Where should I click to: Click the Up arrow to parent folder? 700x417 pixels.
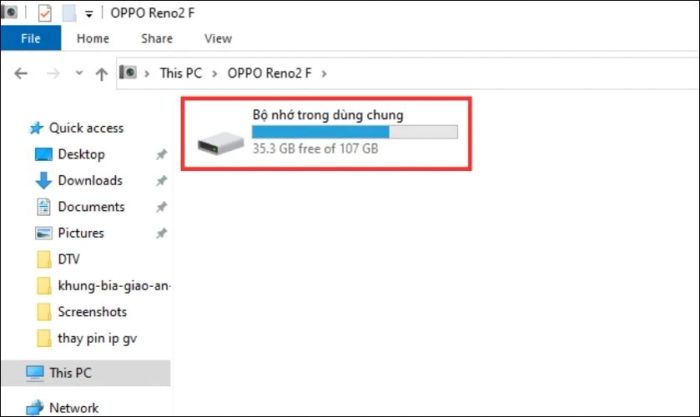pyautogui.click(x=101, y=73)
